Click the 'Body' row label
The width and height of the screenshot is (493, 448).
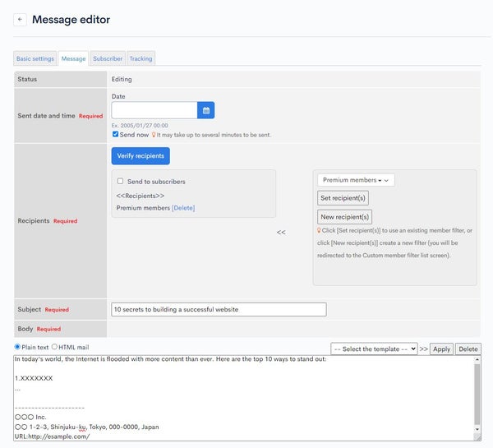coord(25,329)
